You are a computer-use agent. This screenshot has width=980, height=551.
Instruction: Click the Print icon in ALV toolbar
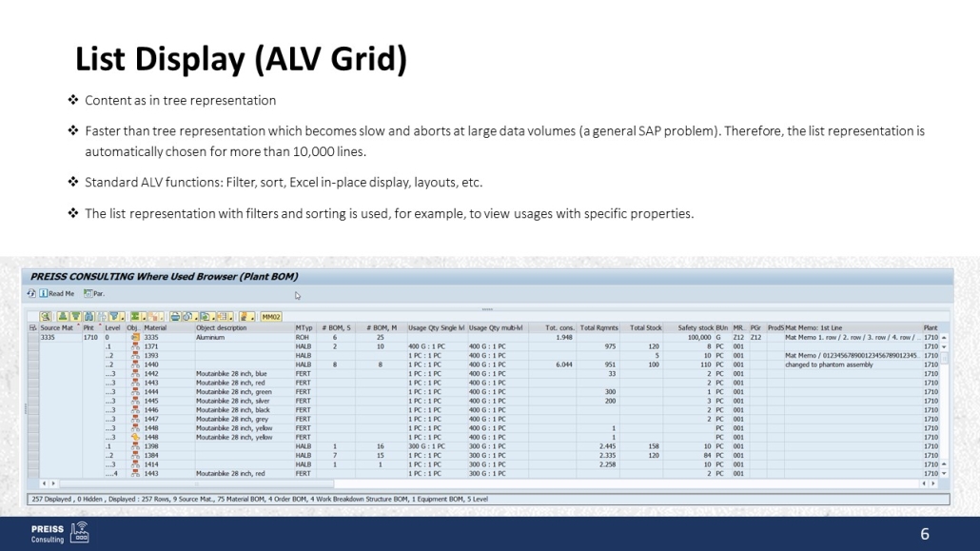tap(175, 316)
